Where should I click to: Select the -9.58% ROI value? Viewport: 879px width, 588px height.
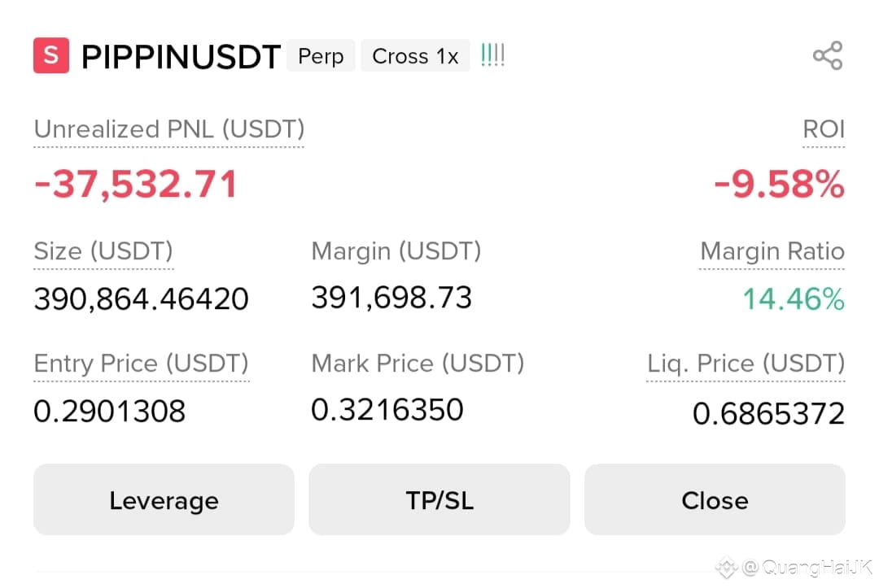pos(779,184)
